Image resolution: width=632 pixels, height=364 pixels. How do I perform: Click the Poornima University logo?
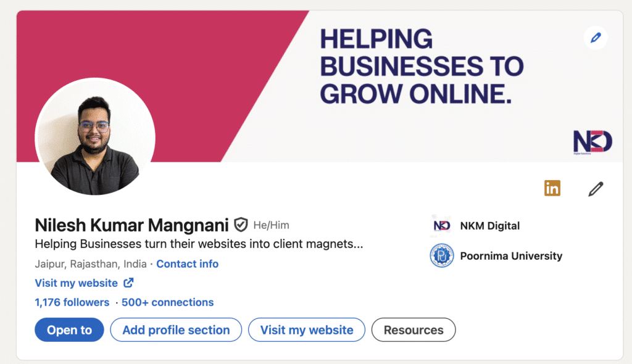(440, 255)
